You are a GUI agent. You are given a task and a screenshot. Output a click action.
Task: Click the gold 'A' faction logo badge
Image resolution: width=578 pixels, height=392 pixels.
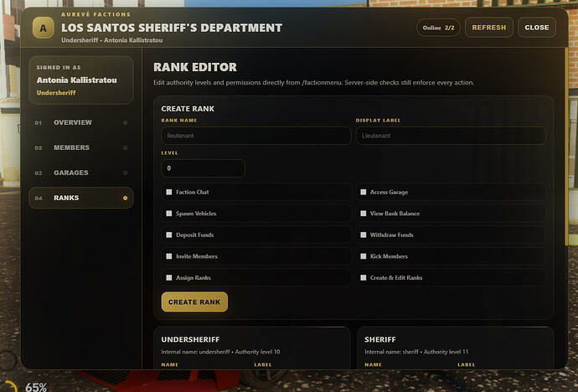coord(43,28)
